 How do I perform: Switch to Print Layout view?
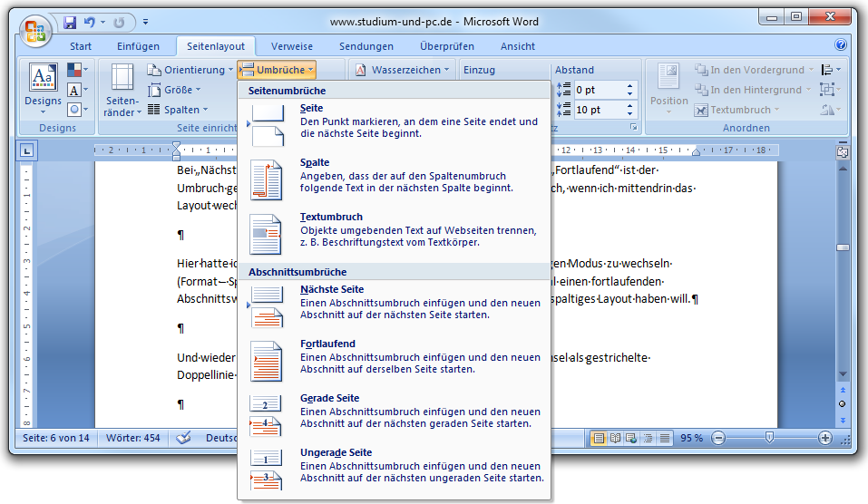click(599, 438)
